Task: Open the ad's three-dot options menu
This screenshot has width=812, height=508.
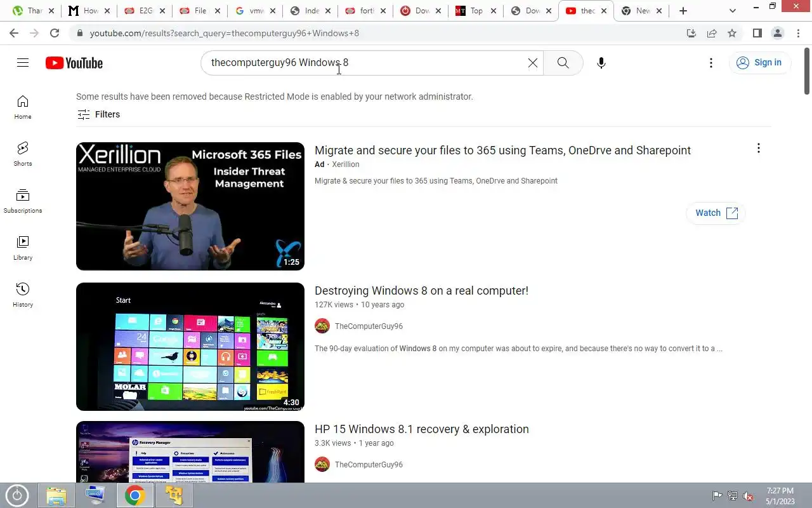Action: 758,149
